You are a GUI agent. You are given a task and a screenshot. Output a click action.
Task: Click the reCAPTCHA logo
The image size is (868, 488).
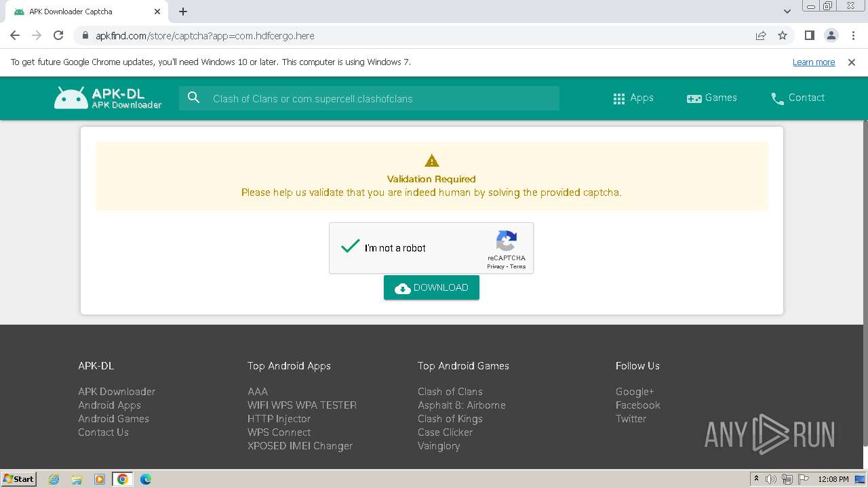pos(507,241)
